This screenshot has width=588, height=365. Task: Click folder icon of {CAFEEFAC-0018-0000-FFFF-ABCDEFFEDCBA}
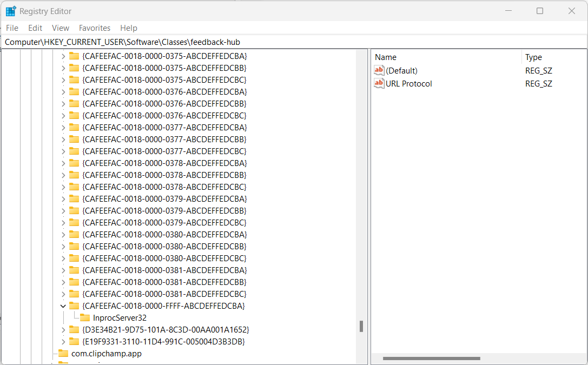[x=74, y=306]
